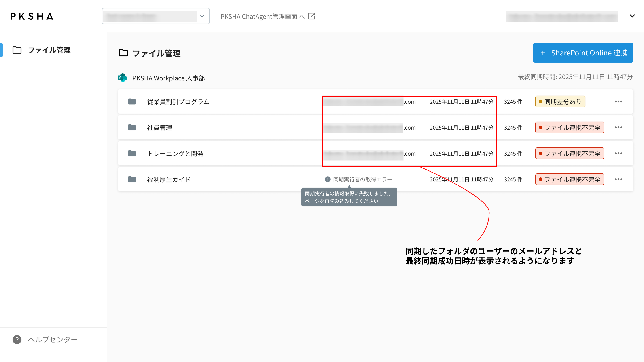
Task: Click ファイル連携不完全 badge on トレーニングと開発 row
Action: tap(570, 153)
